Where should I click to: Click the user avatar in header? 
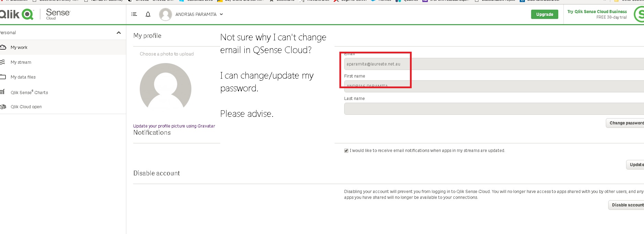click(166, 14)
